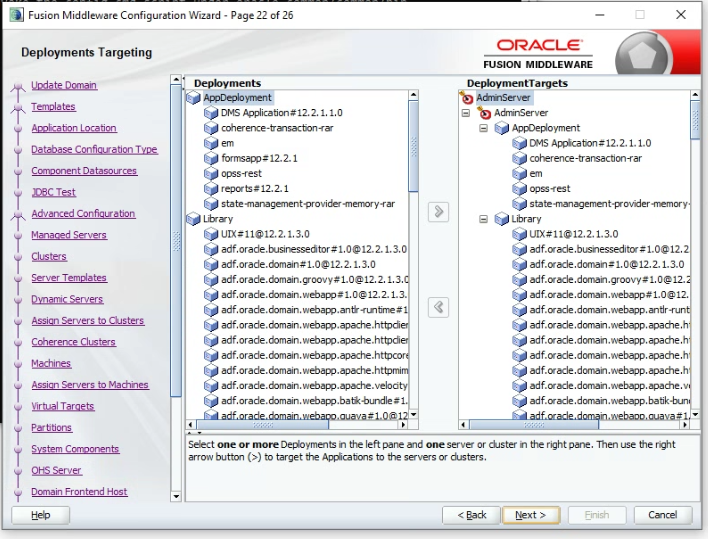
Task: Collapse the nested AdminServer tree node
Action: (x=466, y=113)
